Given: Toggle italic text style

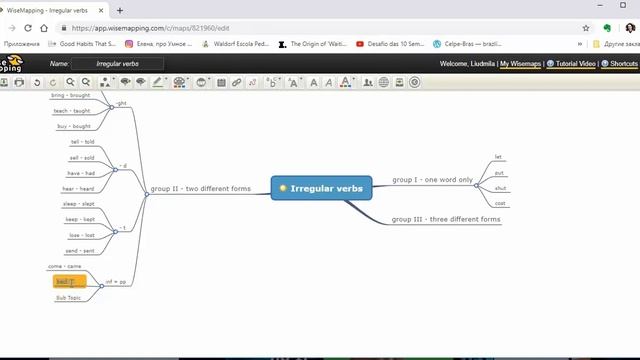Looking at the screenshot, I should point(329,82).
